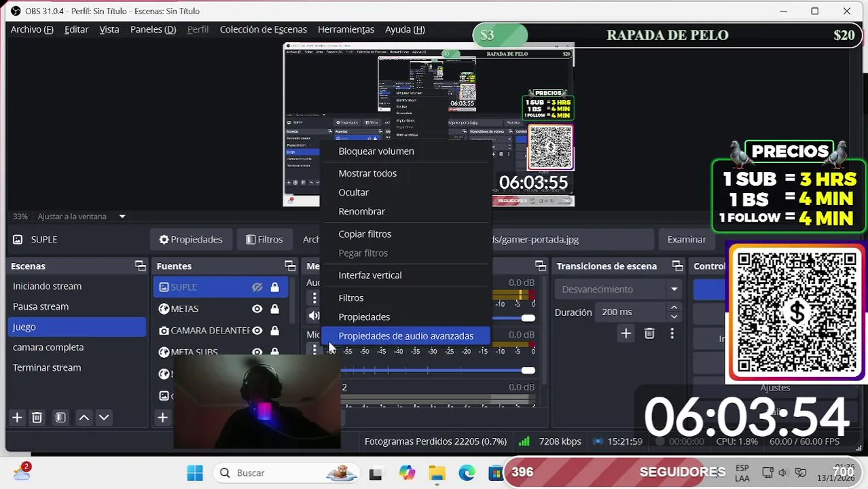Open the Archivo menu

[32, 29]
